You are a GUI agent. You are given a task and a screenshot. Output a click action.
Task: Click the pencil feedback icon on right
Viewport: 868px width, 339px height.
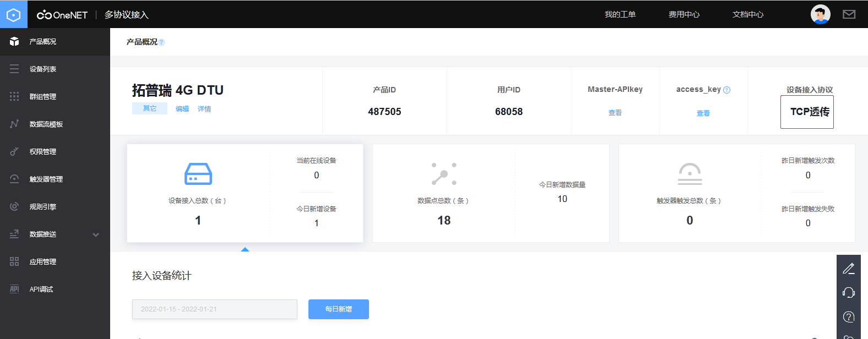pyautogui.click(x=849, y=269)
